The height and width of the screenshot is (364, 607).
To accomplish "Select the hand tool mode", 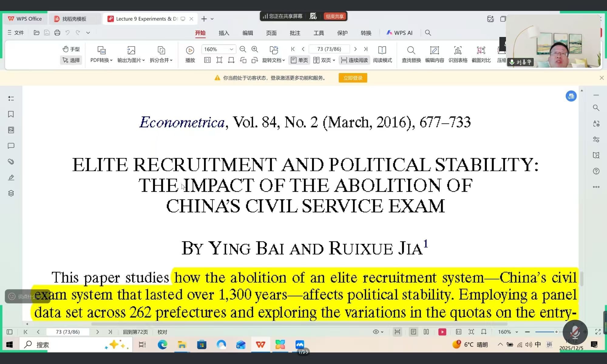I will (x=71, y=49).
